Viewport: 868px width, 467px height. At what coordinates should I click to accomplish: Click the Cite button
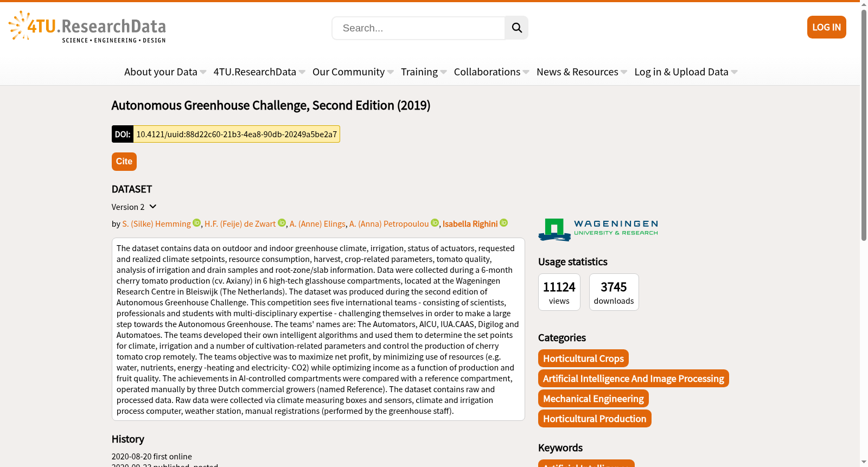click(x=124, y=162)
